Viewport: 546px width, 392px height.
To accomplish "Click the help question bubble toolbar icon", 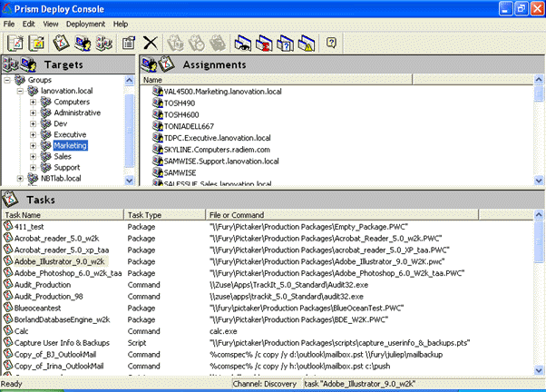I will click(331, 43).
